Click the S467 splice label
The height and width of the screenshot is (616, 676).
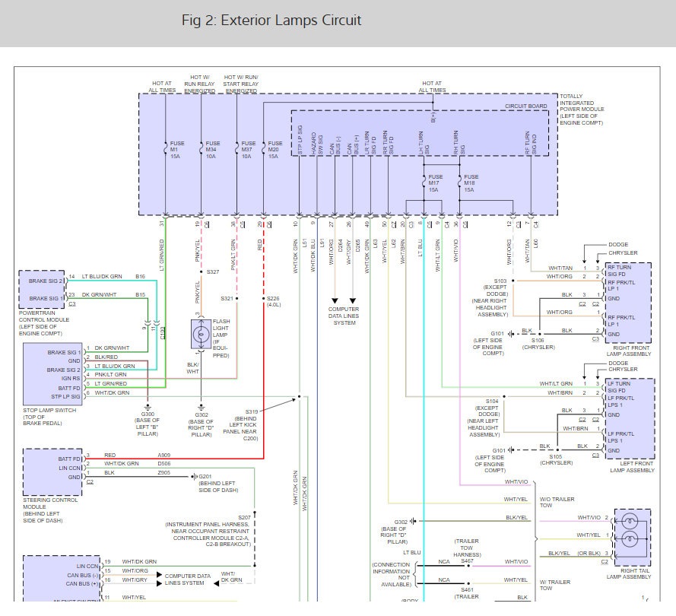click(x=468, y=560)
